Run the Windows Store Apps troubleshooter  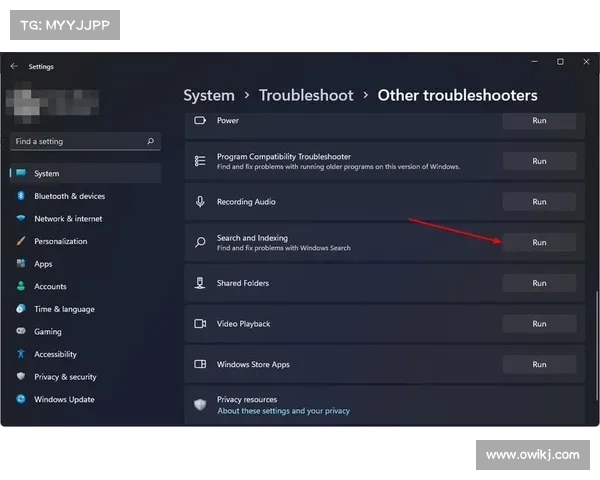click(x=539, y=364)
